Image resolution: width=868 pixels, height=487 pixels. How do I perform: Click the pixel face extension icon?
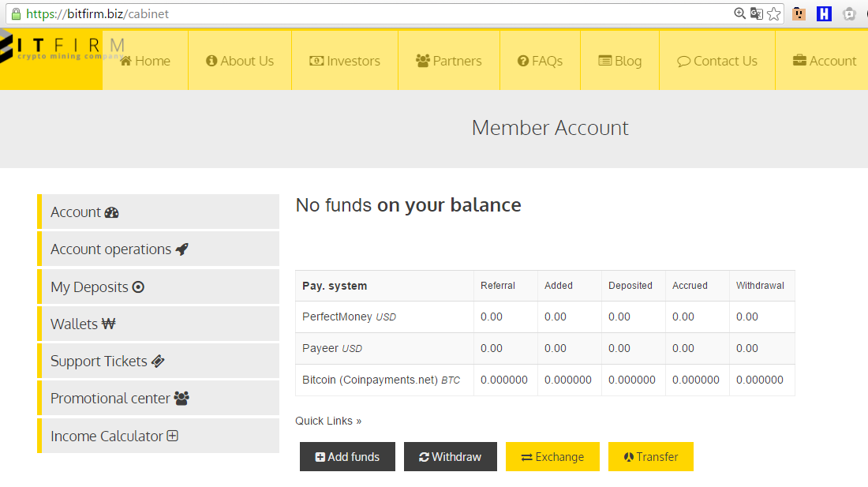[799, 13]
